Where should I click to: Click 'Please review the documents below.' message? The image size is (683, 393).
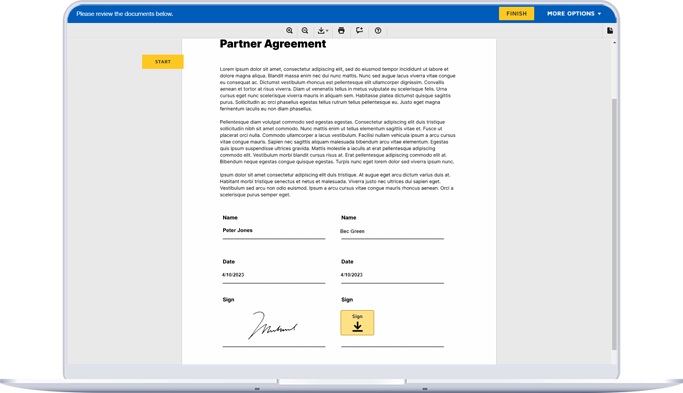125,14
